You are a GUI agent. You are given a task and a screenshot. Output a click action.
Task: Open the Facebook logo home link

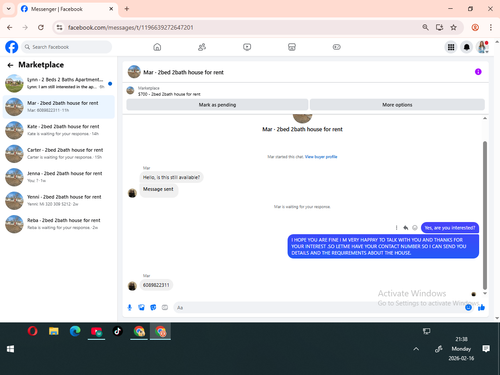[x=12, y=47]
